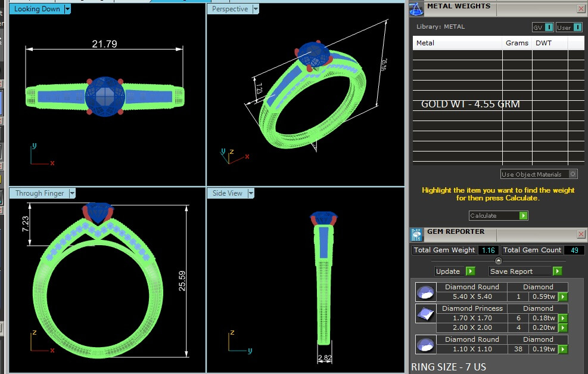Viewport: 588px width, 374px height.
Task: Click the Gem Reporter collapse slider handle
Action: tap(499, 261)
